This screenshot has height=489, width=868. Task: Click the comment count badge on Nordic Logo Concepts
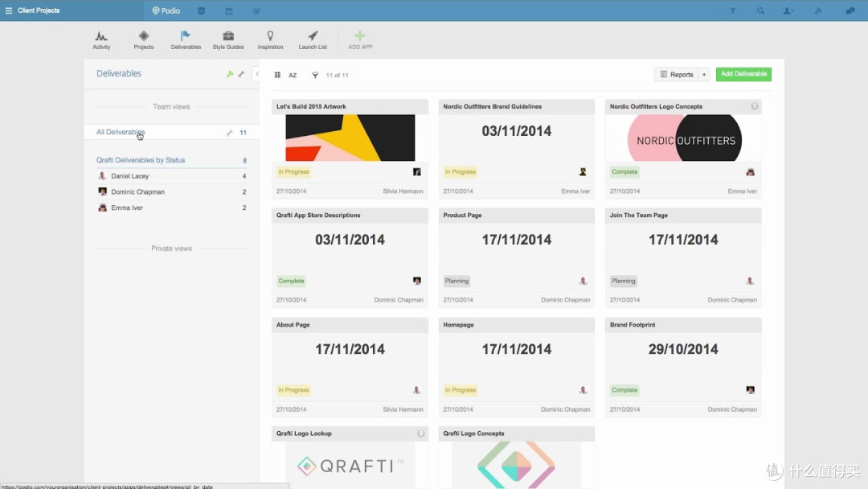coord(755,106)
